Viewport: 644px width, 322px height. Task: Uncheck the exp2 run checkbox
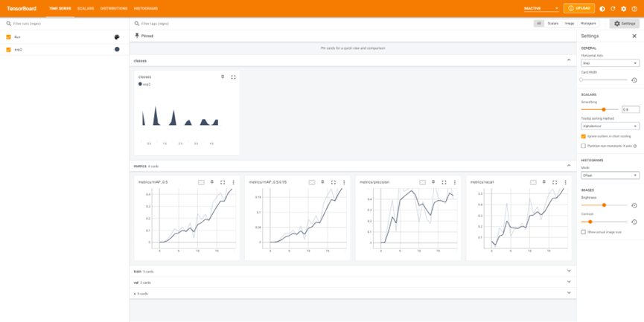pos(8,49)
